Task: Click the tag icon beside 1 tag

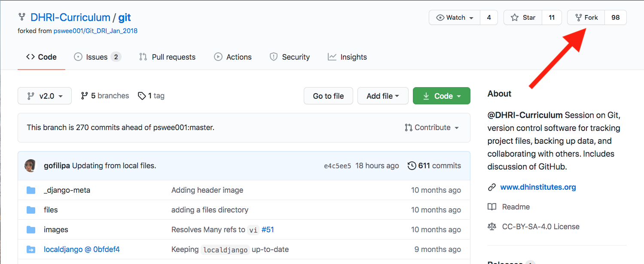Action: coord(142,96)
